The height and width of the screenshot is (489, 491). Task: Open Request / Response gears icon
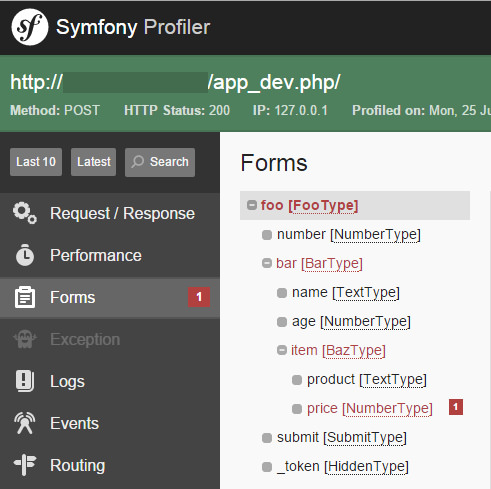[25, 213]
